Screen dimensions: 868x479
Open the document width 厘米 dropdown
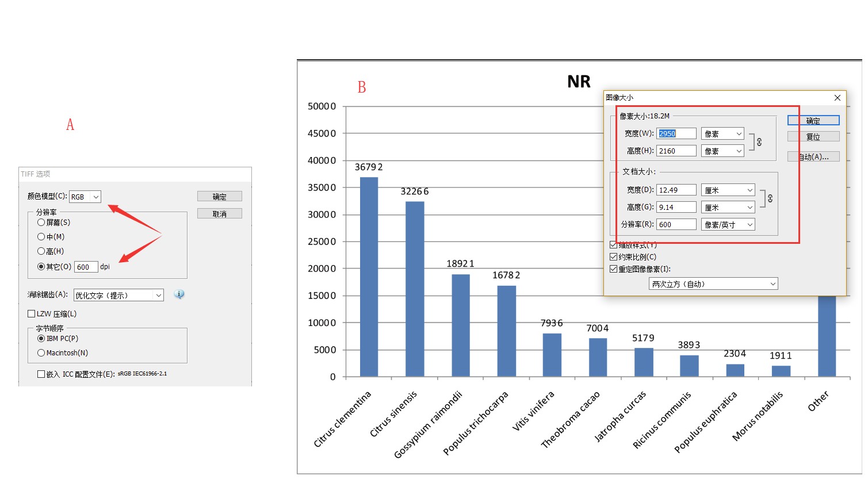[728, 190]
